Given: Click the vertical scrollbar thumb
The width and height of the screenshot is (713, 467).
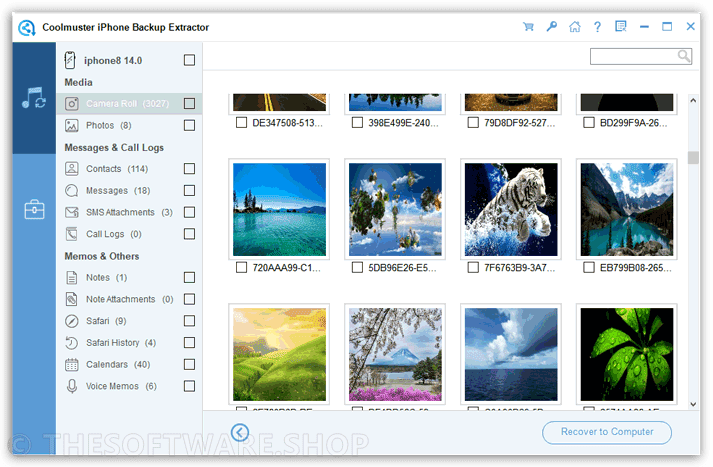Looking at the screenshot, I should pos(693,157).
